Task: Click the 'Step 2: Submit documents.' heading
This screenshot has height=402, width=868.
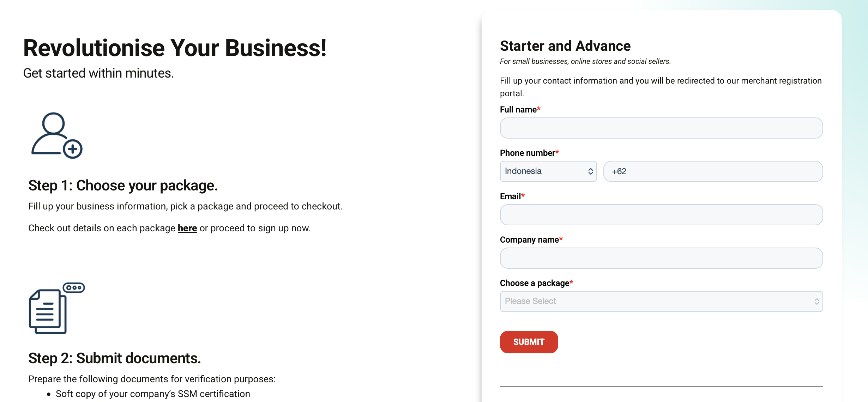Action: pyautogui.click(x=115, y=358)
